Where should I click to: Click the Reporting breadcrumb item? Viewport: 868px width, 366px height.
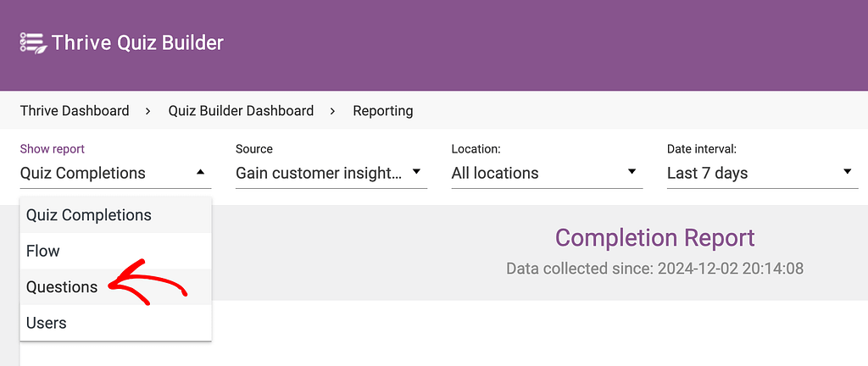pyautogui.click(x=383, y=111)
